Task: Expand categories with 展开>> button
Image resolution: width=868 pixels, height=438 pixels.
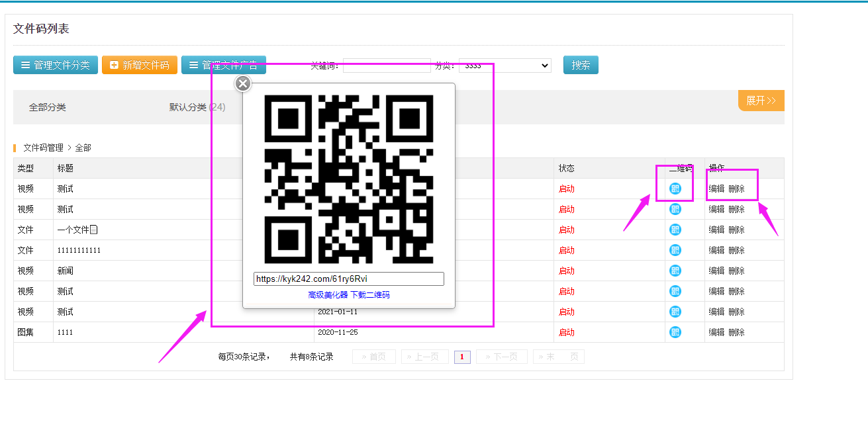Action: point(761,101)
